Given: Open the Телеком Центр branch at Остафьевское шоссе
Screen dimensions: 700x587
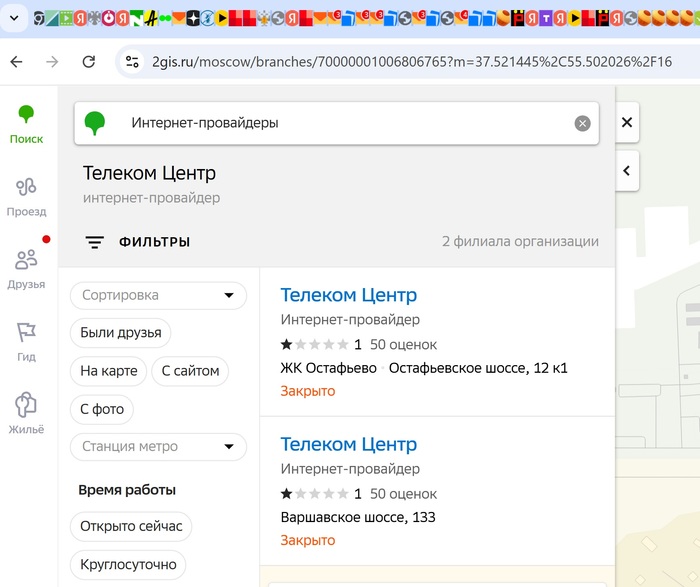Looking at the screenshot, I should pos(348,295).
